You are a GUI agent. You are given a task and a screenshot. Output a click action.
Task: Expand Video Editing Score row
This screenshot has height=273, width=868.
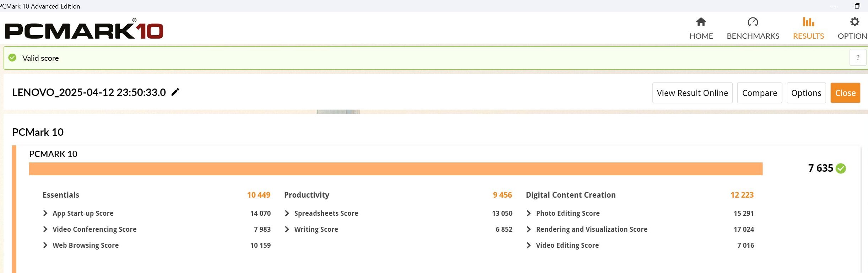[528, 245]
